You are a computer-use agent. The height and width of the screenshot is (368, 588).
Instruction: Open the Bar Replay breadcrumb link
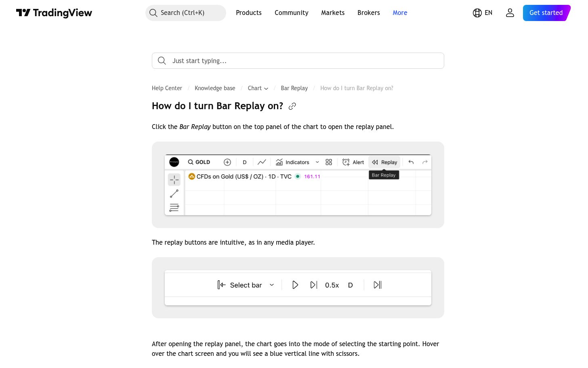(x=294, y=88)
